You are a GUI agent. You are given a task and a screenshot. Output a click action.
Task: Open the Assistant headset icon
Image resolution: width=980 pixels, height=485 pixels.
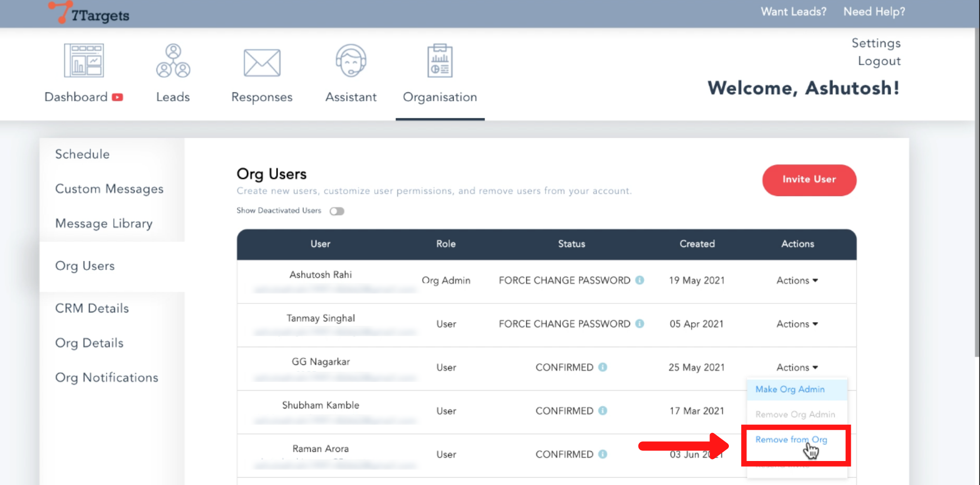[351, 61]
